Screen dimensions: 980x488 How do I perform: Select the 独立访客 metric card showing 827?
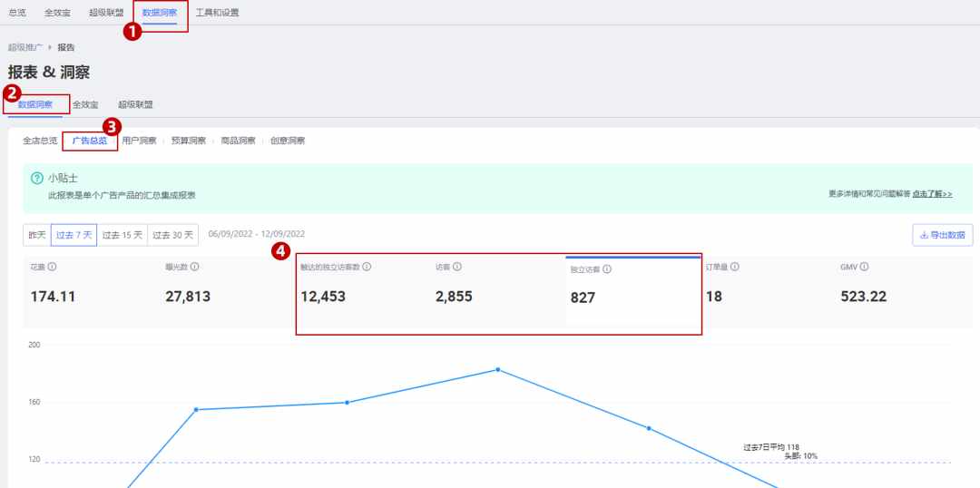tap(632, 292)
